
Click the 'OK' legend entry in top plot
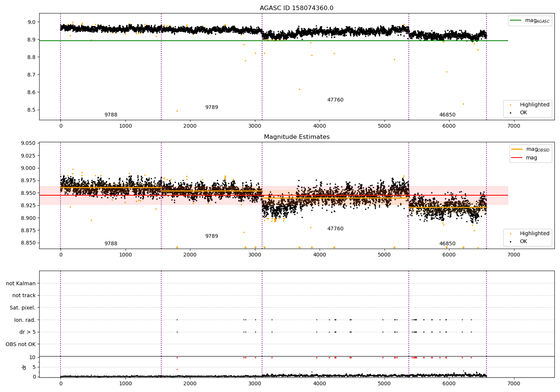pos(519,113)
